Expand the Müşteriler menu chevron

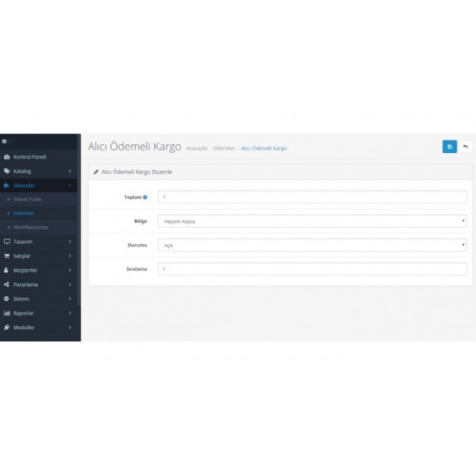click(x=70, y=270)
